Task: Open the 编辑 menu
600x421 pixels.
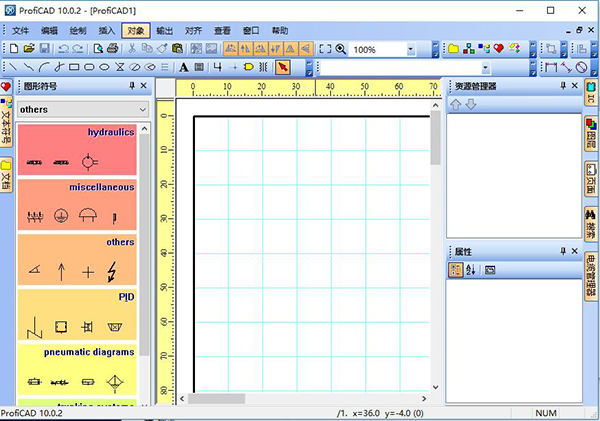Action: [49, 31]
